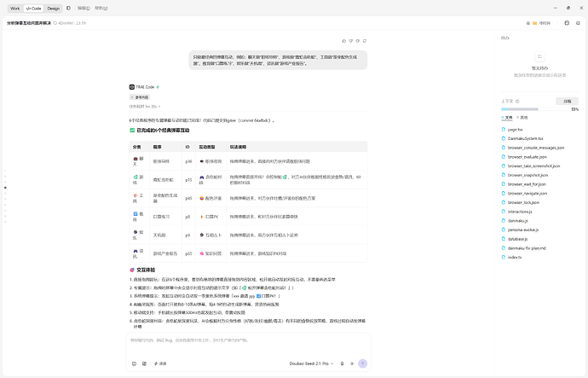This screenshot has height=378, width=588.
Task: Open the 编辑 (Edit) menu
Action: pos(84,8)
